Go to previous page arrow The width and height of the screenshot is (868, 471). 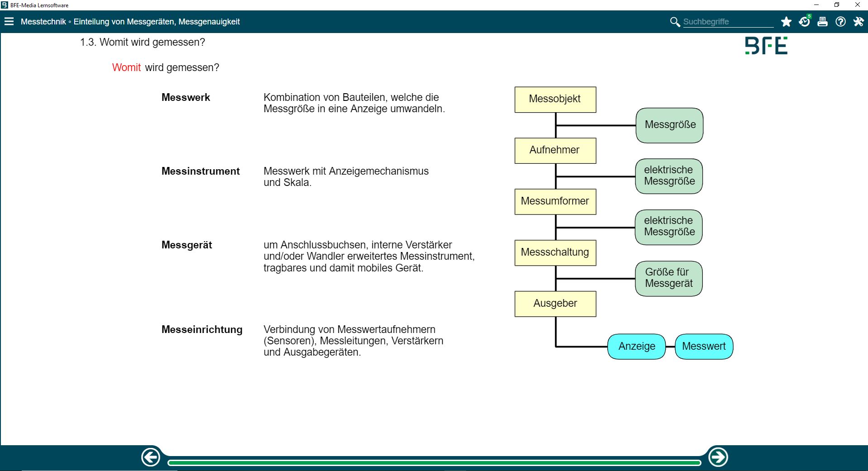(151, 457)
